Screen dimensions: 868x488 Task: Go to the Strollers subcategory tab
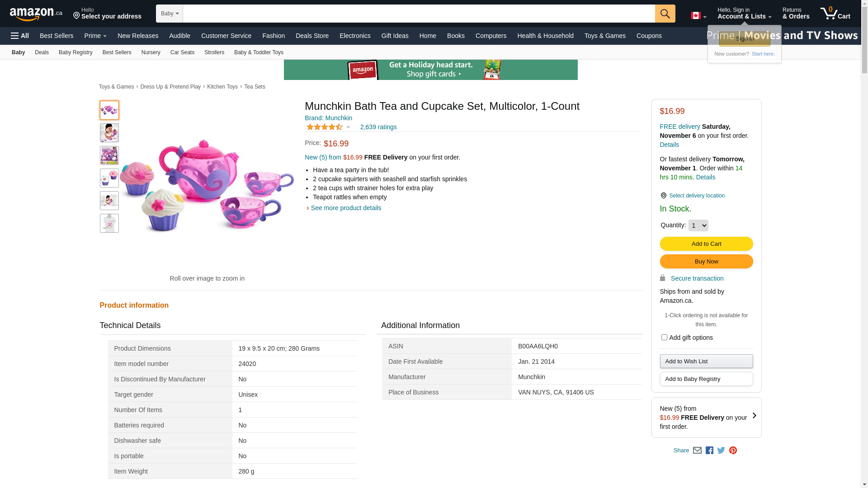point(214,52)
